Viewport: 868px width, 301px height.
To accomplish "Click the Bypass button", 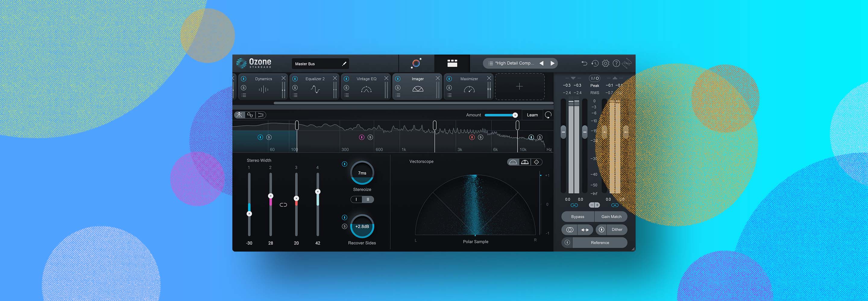I will click(x=577, y=217).
